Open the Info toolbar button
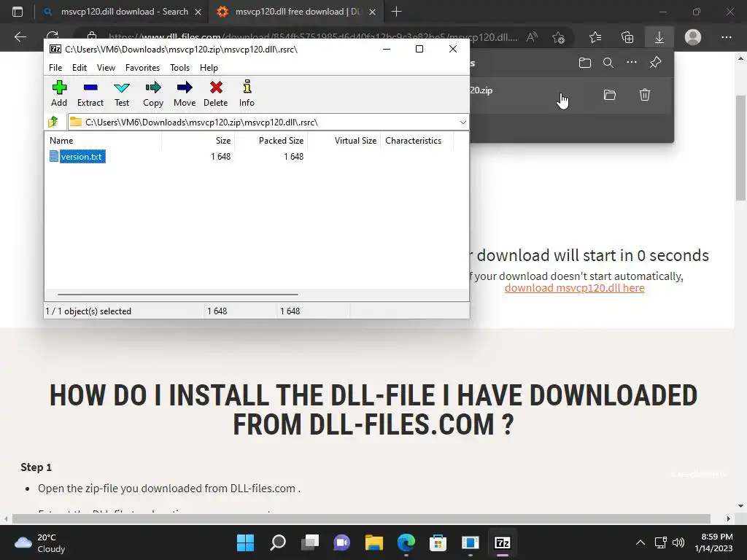The image size is (747, 560). tap(247, 93)
